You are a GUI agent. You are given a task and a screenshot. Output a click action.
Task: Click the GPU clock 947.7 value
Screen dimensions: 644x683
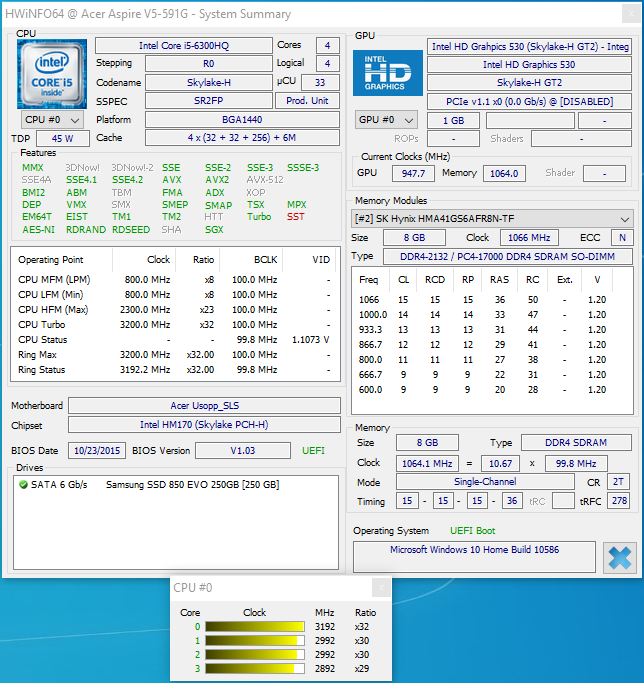413,173
